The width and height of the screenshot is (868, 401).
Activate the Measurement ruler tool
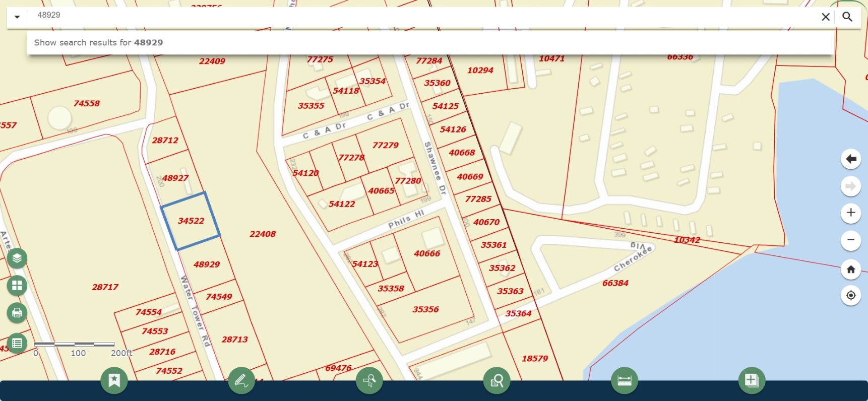[x=624, y=380]
